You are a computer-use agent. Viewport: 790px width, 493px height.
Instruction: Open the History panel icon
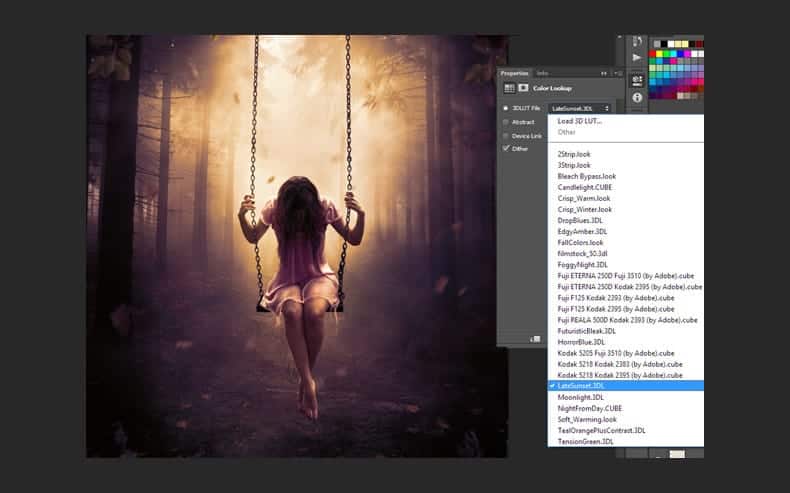(637, 41)
